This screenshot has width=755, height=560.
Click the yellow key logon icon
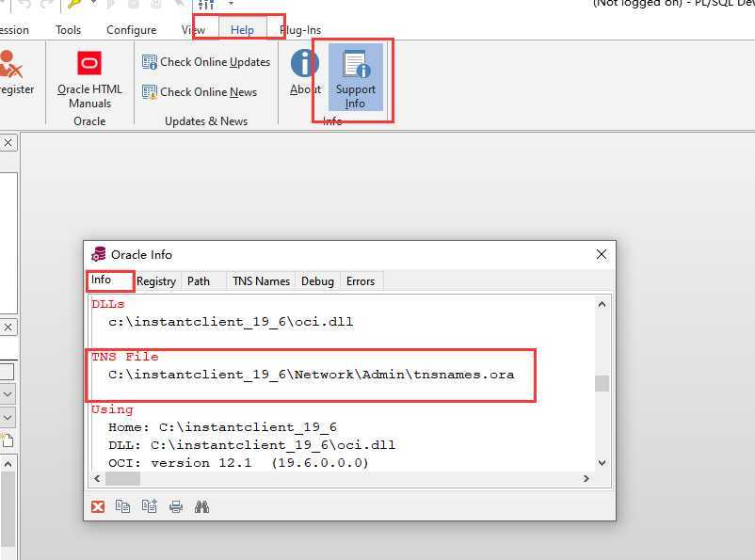point(75,5)
